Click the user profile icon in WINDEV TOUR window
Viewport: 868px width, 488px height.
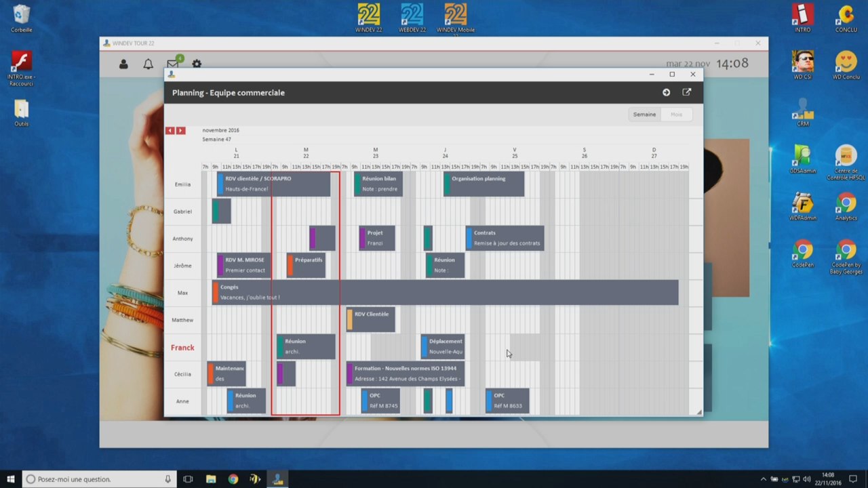click(123, 64)
